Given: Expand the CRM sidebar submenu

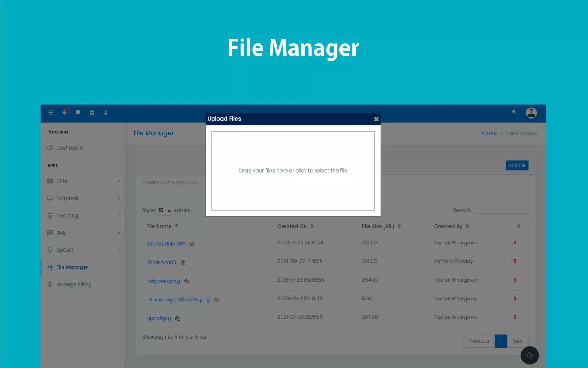Looking at the screenshot, I should click(119, 181).
